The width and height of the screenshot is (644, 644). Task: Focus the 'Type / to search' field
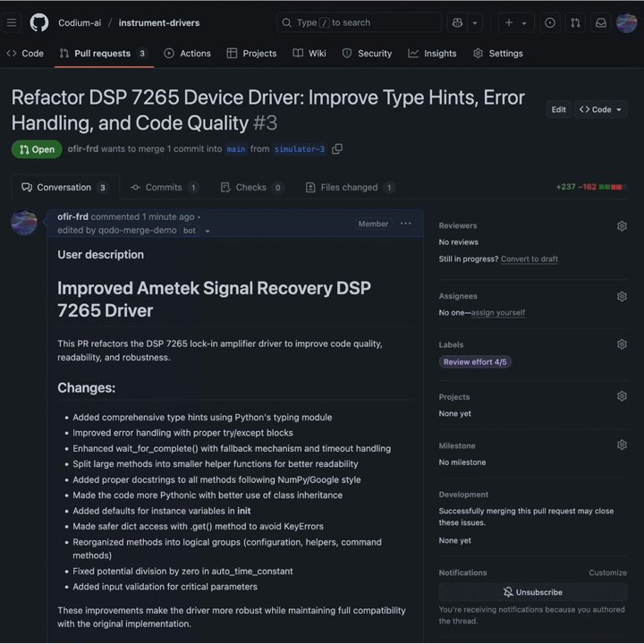(x=360, y=22)
